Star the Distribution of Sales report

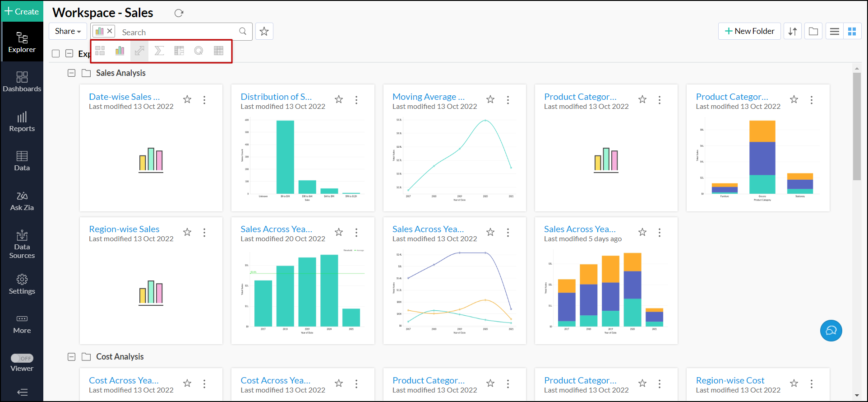click(x=339, y=99)
